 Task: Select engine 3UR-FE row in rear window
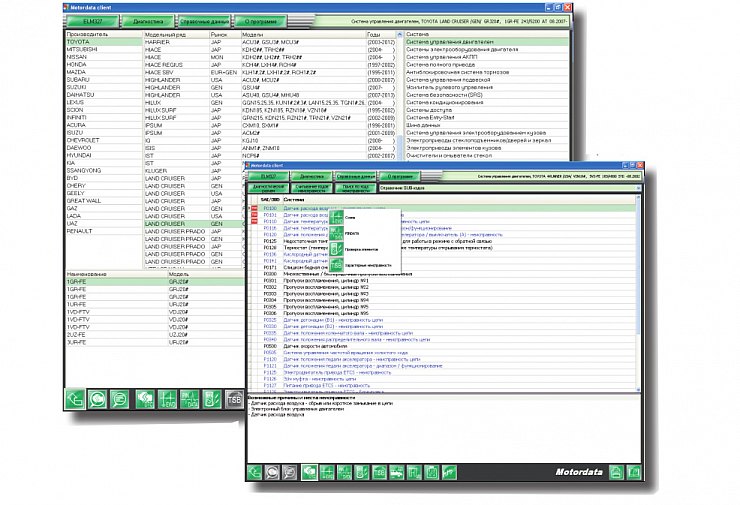pos(155,342)
